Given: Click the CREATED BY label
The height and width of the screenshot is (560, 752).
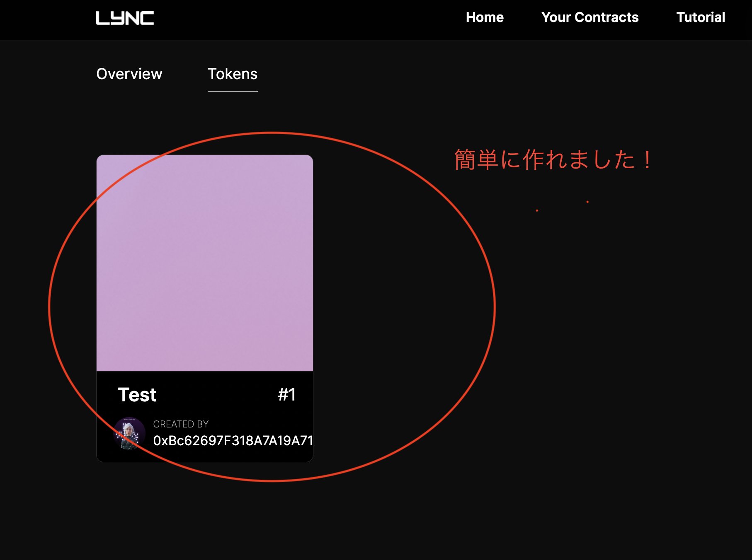Looking at the screenshot, I should pos(181,424).
